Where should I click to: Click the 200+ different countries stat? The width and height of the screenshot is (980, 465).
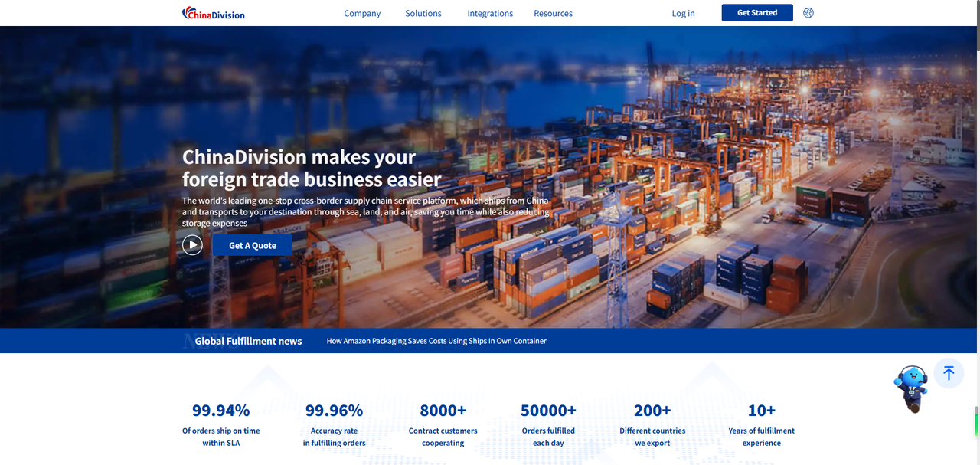652,425
